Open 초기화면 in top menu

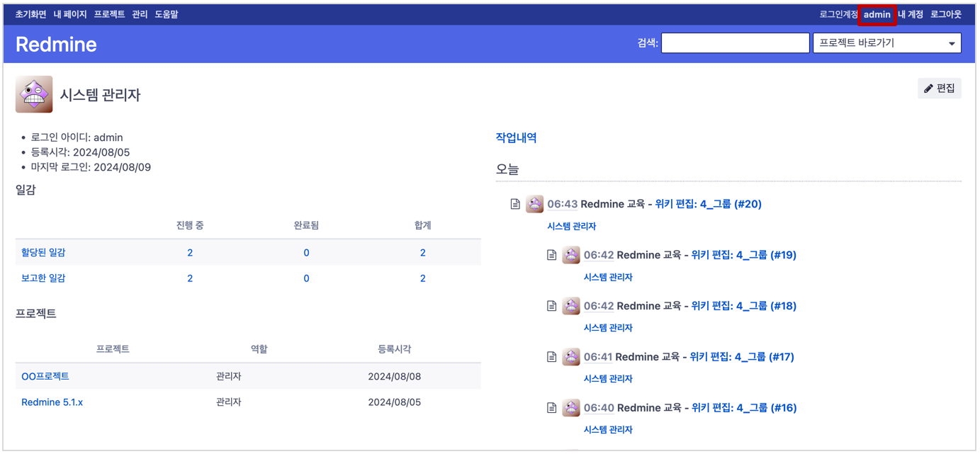point(31,14)
